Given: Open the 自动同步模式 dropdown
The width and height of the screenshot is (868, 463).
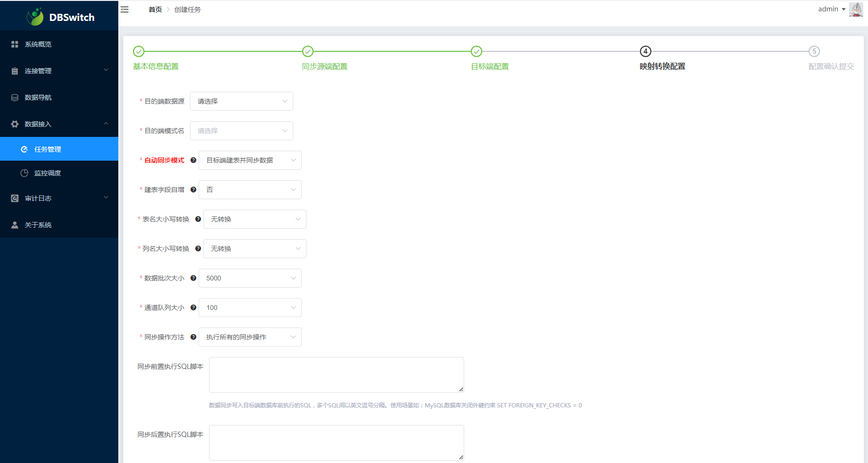Looking at the screenshot, I should [x=250, y=160].
